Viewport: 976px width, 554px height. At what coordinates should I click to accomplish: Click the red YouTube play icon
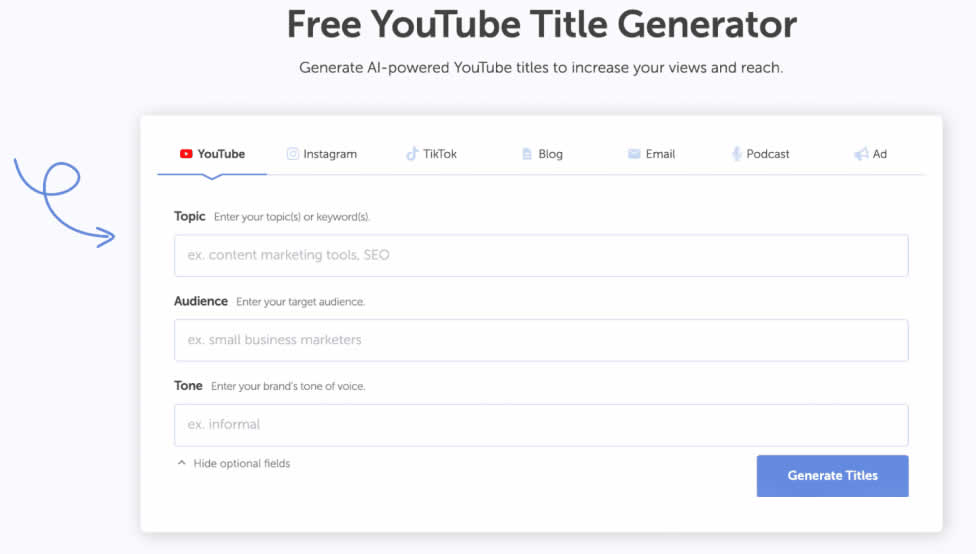tap(186, 154)
